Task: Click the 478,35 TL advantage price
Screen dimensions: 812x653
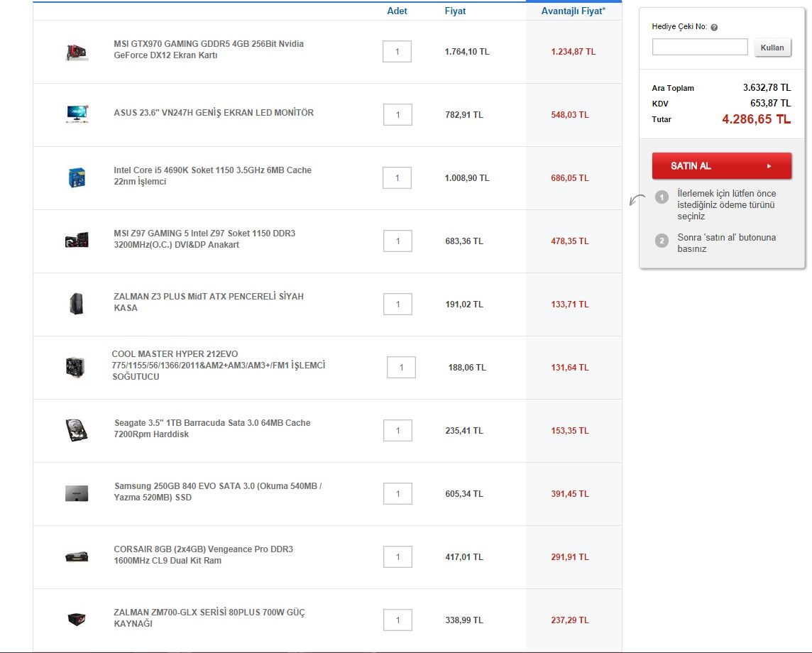Action: pos(570,241)
